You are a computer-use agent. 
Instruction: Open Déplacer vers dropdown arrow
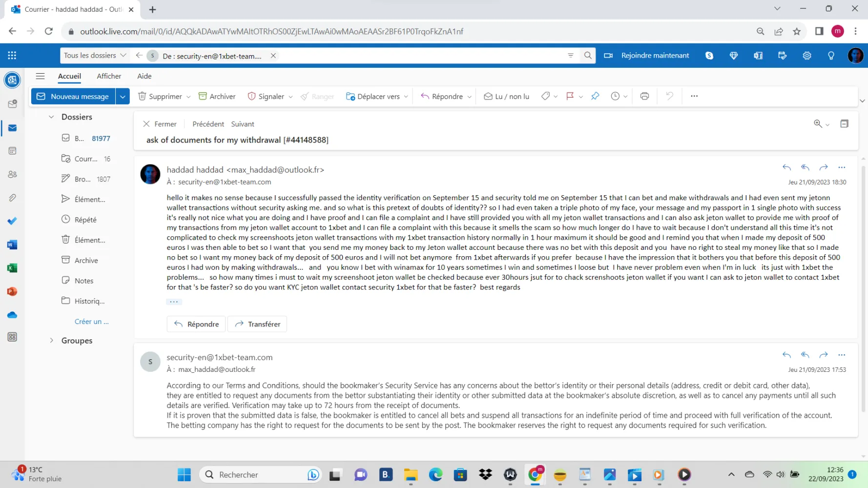[406, 97]
